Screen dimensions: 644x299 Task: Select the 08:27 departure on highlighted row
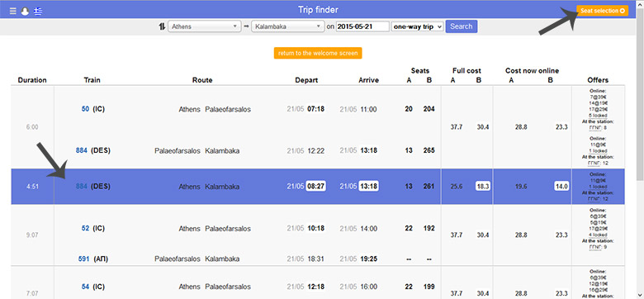(x=316, y=187)
